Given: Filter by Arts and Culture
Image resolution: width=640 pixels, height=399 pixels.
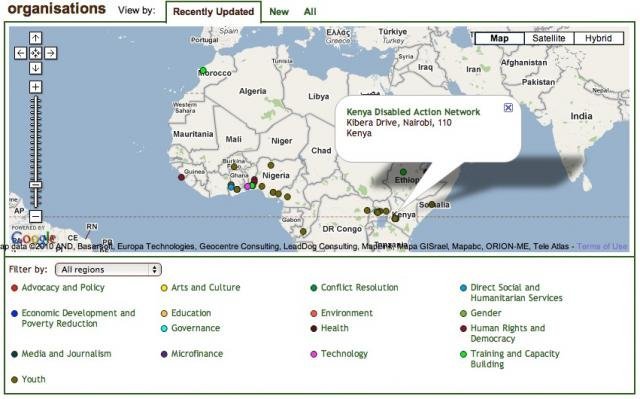Looking at the screenshot, I should (206, 287).
